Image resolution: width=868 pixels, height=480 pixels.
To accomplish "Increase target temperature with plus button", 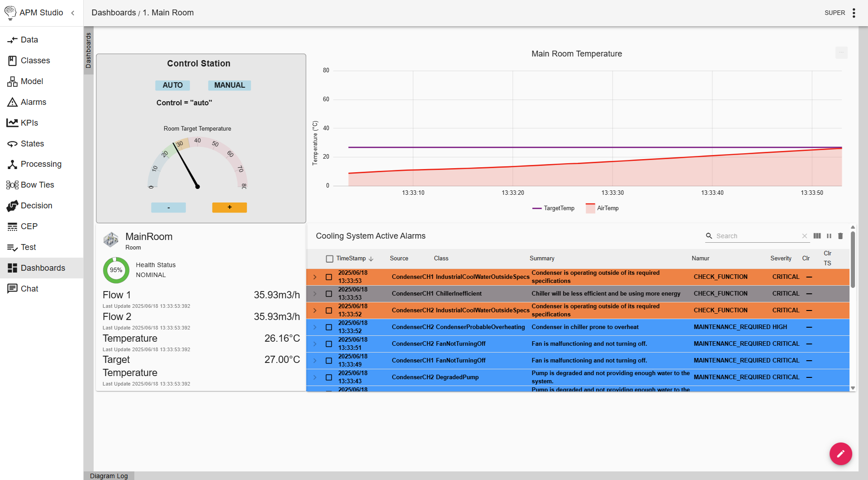I will tap(229, 207).
